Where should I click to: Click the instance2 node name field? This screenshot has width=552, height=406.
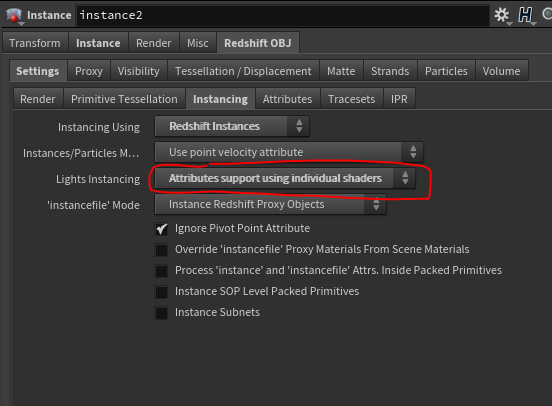click(x=283, y=15)
